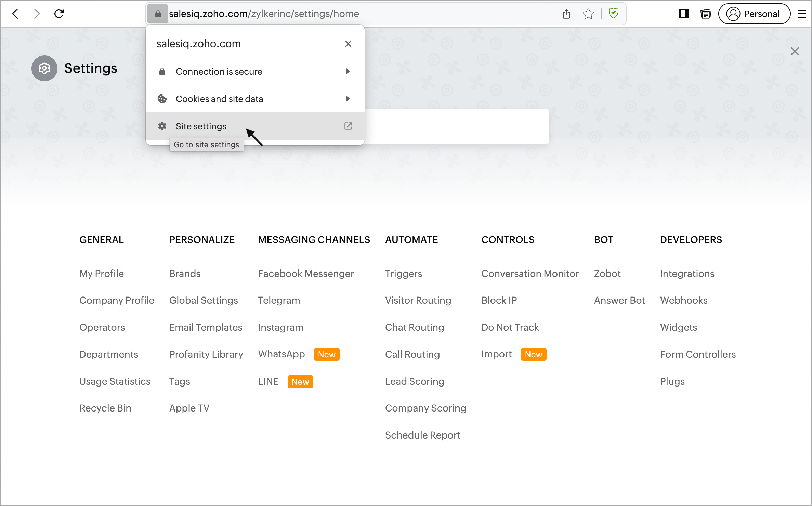This screenshot has height=506, width=812.
Task: Go back with the back arrow
Action: 15,14
